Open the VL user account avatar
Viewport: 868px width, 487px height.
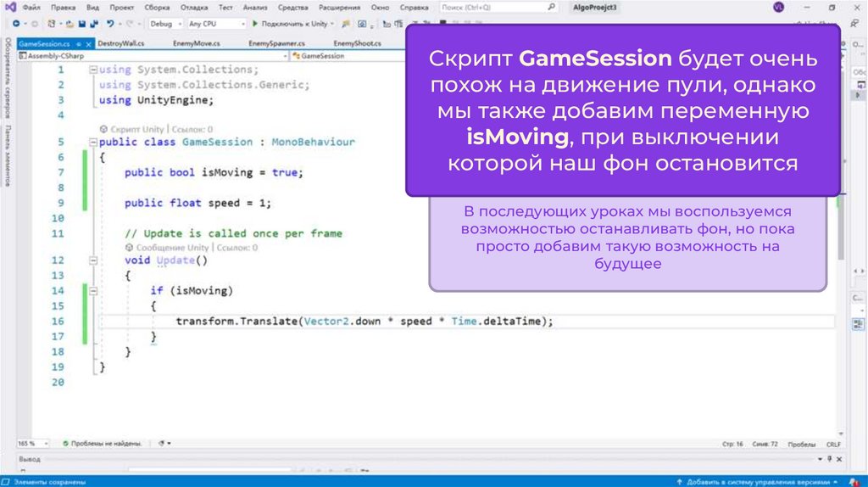click(778, 7)
